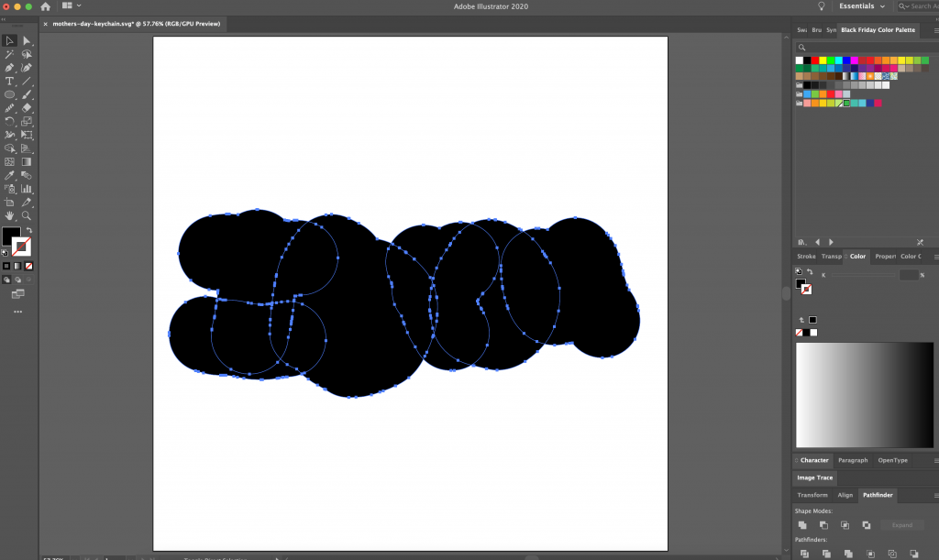
Task: Select the Scale tool
Action: coord(27,122)
